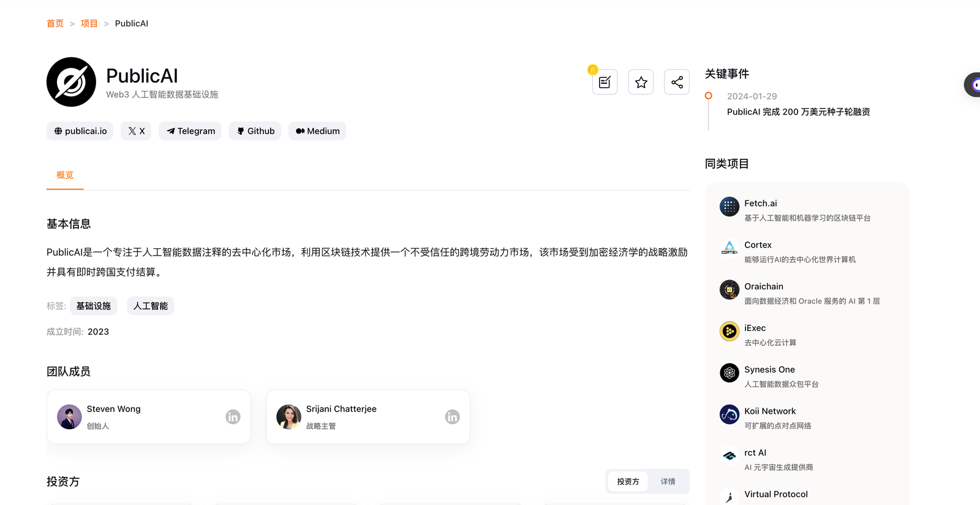Image resolution: width=980 pixels, height=505 pixels.
Task: Open the Oraichain project name
Action: pyautogui.click(x=764, y=286)
